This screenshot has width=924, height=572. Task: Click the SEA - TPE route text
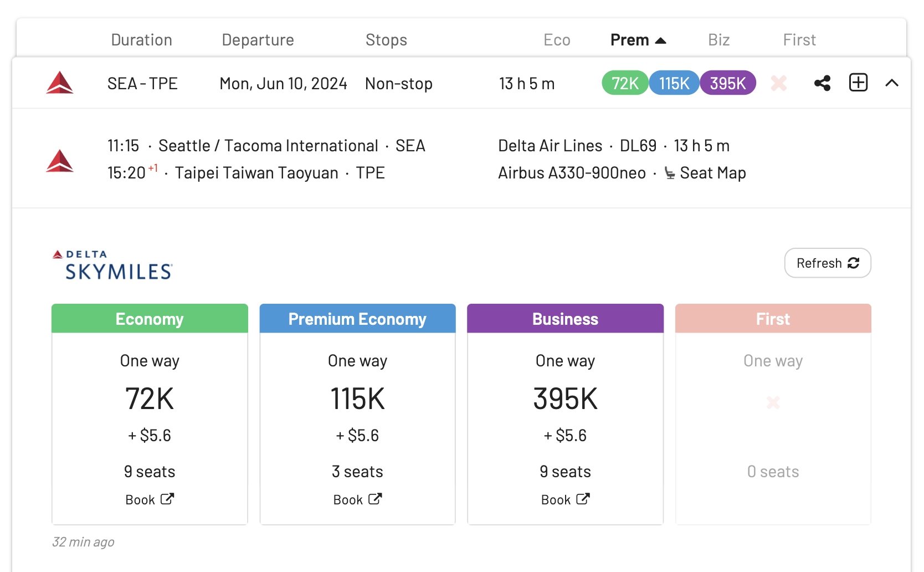pyautogui.click(x=142, y=84)
